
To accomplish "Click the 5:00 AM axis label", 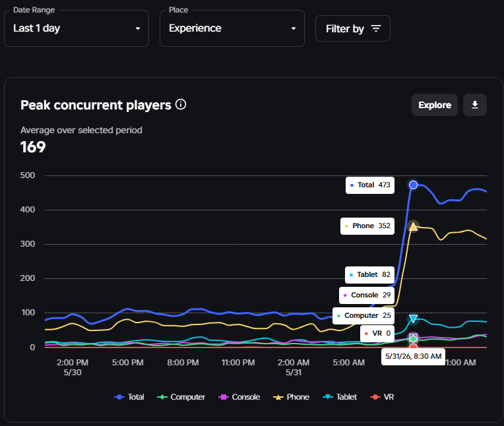I will pos(349,363).
